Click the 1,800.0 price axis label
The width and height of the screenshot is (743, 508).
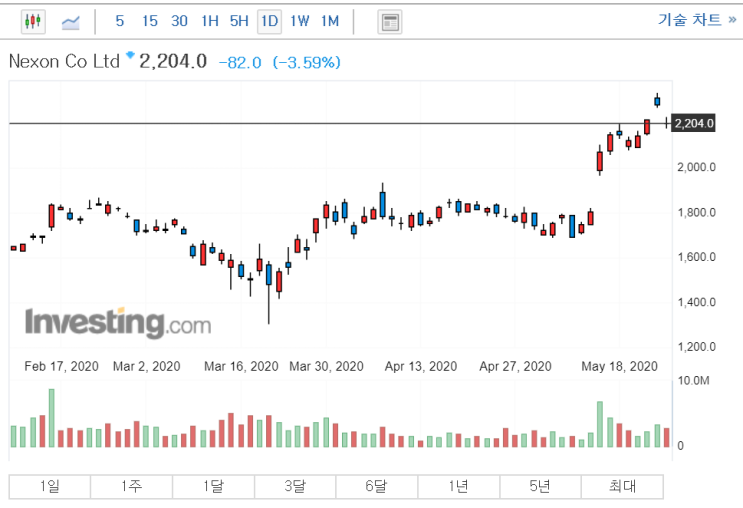697,212
